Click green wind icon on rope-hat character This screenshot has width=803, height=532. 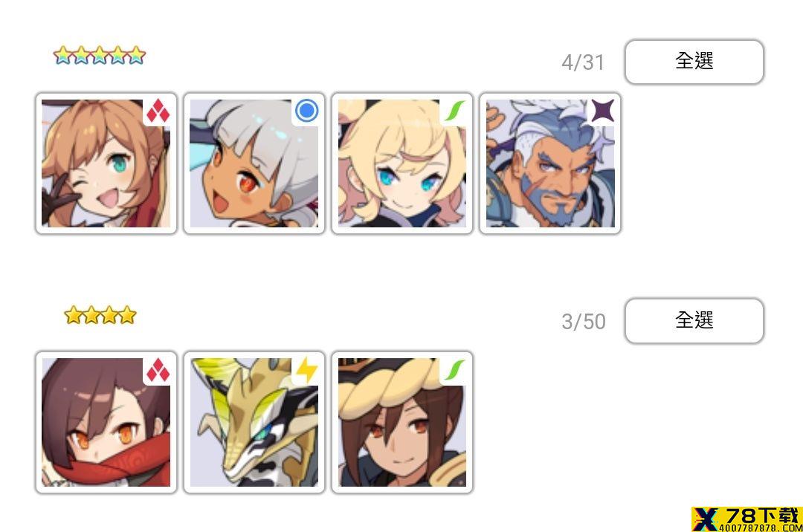tap(454, 370)
